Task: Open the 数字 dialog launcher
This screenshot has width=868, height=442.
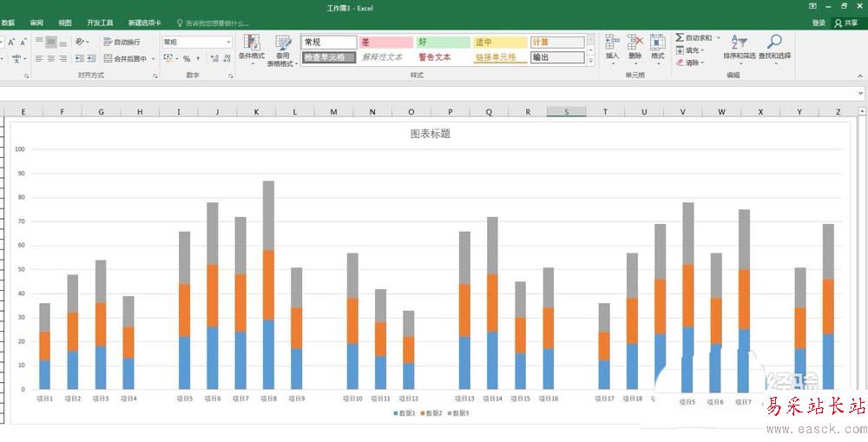Action: coord(230,76)
